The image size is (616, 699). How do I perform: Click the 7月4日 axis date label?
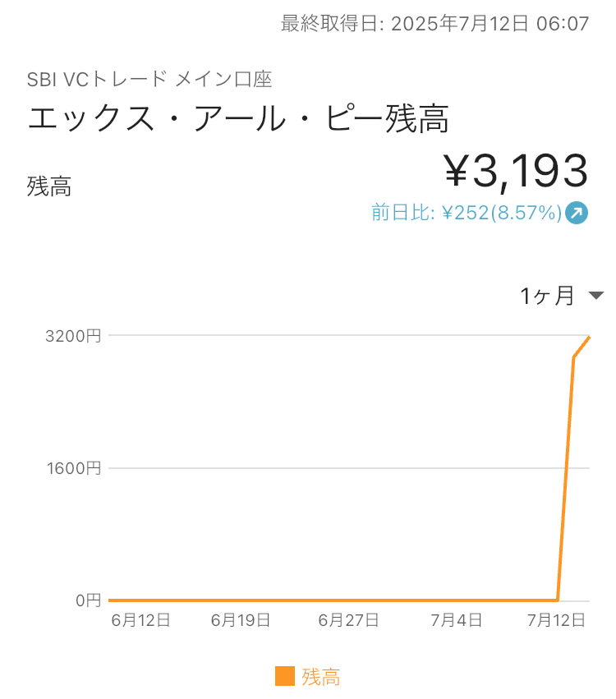point(456,620)
